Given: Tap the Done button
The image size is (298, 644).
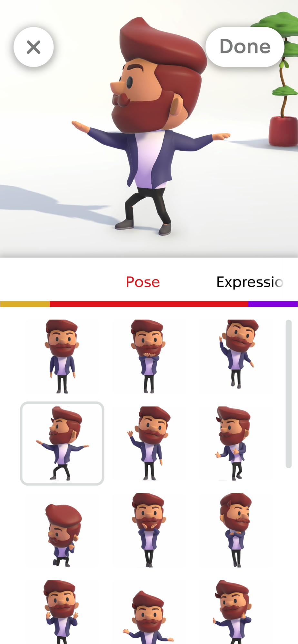Looking at the screenshot, I should pyautogui.click(x=245, y=47).
